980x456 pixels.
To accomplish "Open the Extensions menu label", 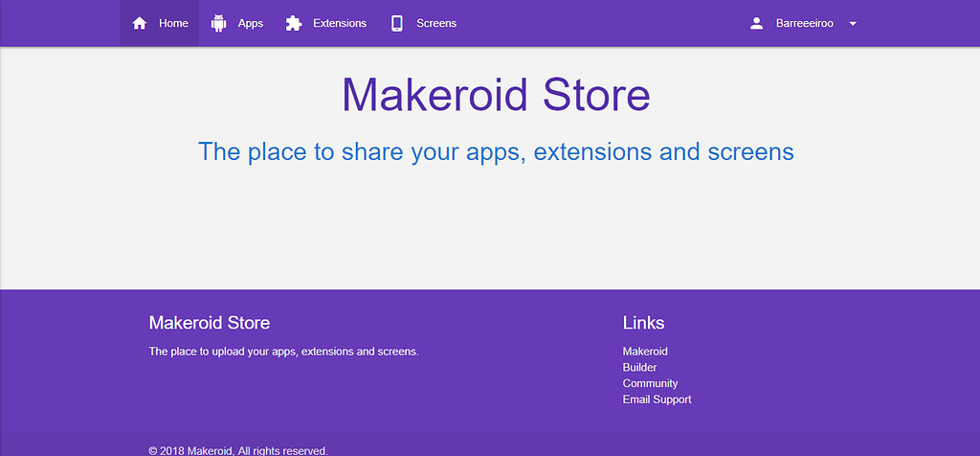I will pos(340,23).
